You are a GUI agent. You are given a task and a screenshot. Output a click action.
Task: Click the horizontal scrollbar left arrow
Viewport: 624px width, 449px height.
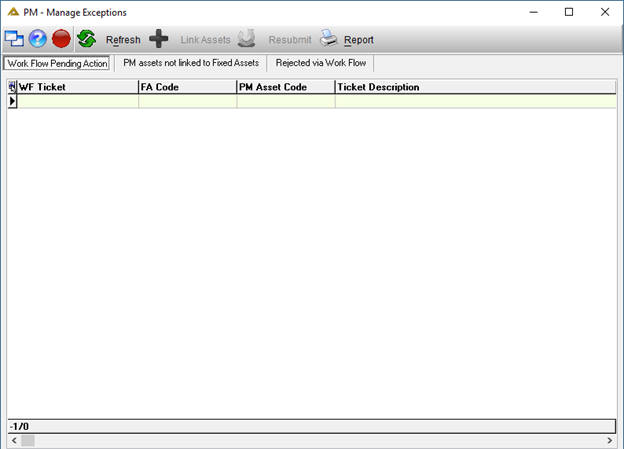click(14, 440)
